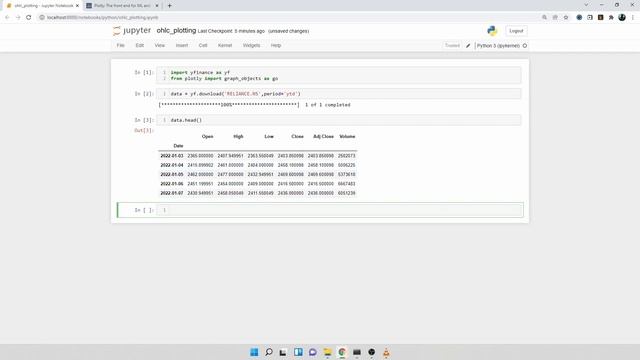Click the Python 3 (ipykernel) kernel name
This screenshot has width=640, height=360.
pos(498,46)
